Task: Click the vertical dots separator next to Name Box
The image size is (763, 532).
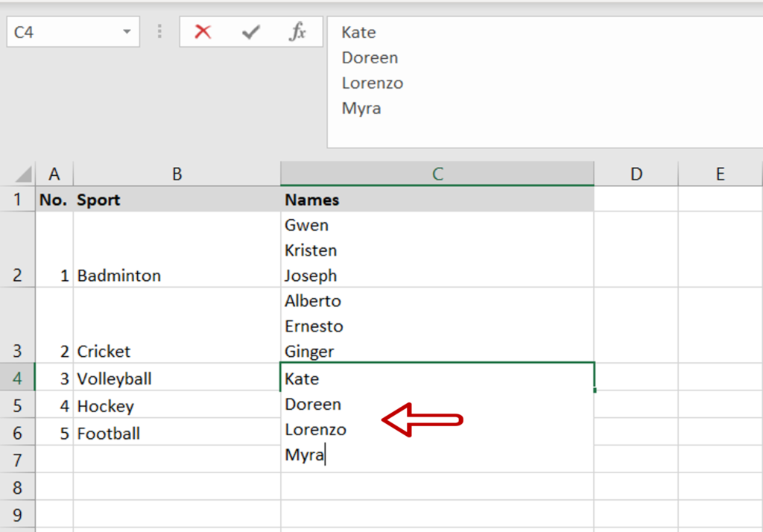Action: [x=161, y=31]
